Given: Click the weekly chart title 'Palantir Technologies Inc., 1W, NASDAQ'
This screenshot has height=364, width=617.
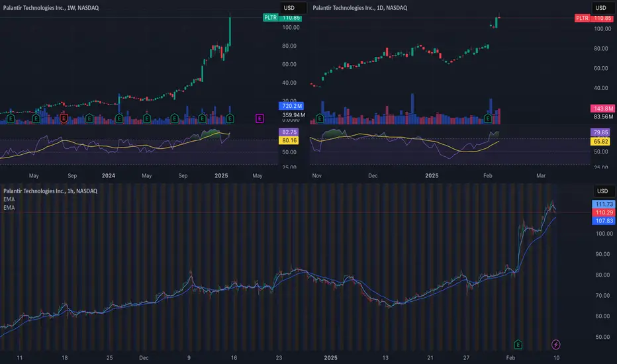Looking at the screenshot, I should click(51, 8).
